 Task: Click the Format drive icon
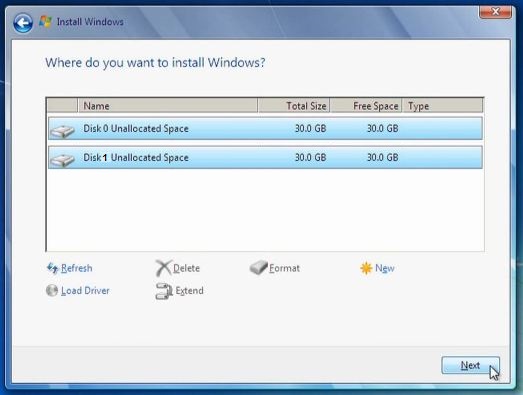258,268
